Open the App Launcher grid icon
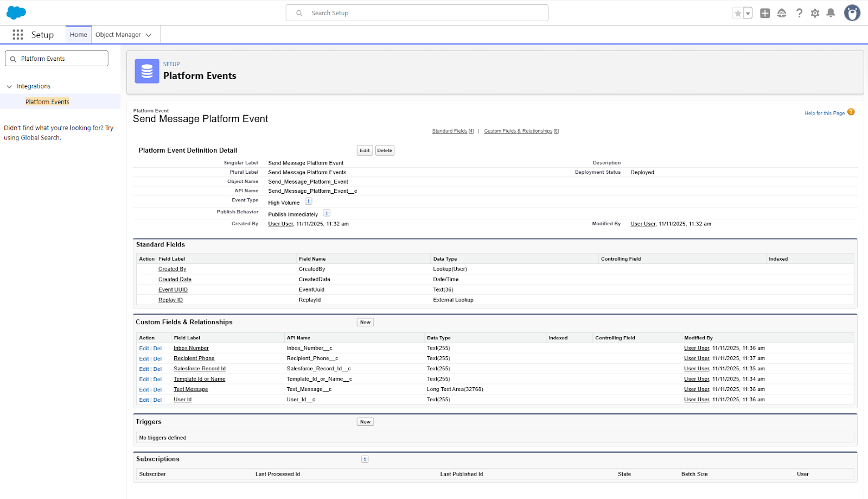This screenshot has width=868, height=499. tap(18, 35)
